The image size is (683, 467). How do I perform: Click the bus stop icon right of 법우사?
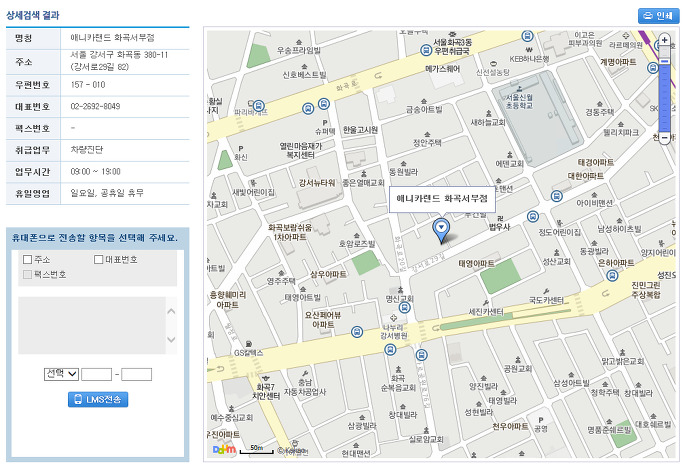pyautogui.click(x=533, y=217)
